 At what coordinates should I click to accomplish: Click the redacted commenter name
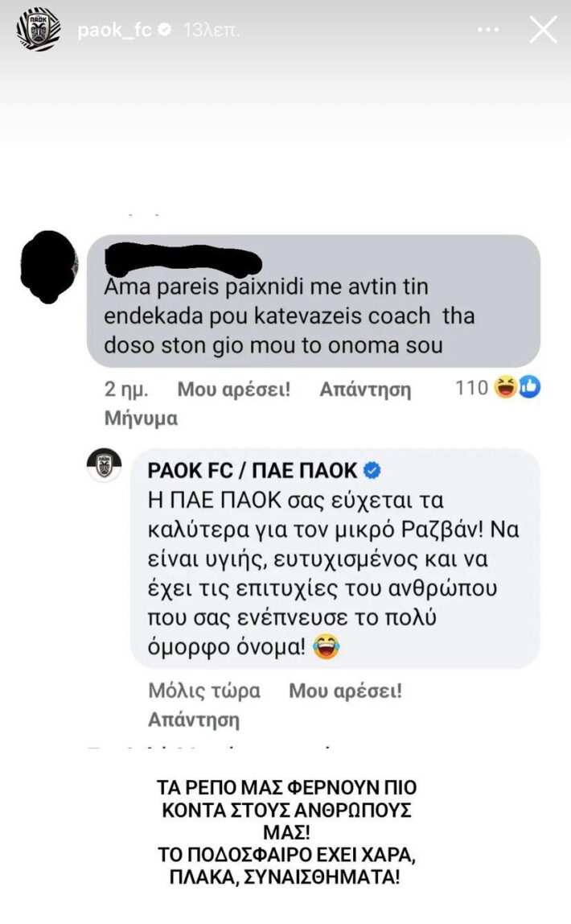tap(183, 258)
